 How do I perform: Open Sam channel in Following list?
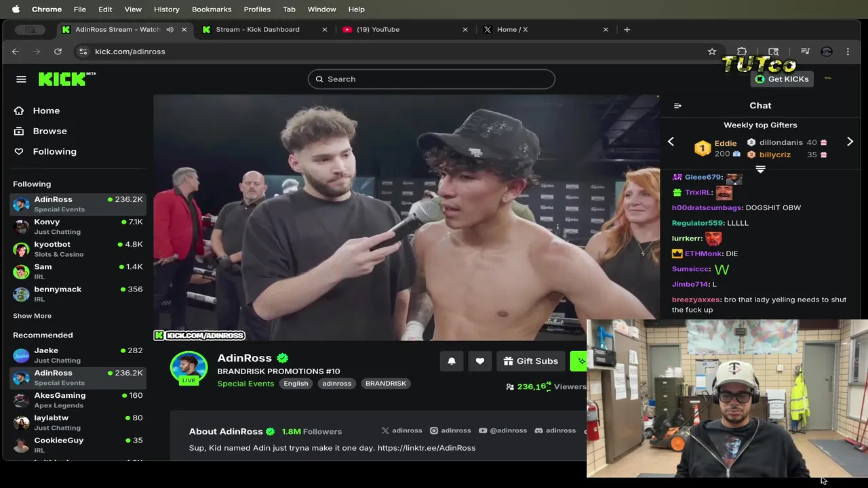pyautogui.click(x=78, y=271)
